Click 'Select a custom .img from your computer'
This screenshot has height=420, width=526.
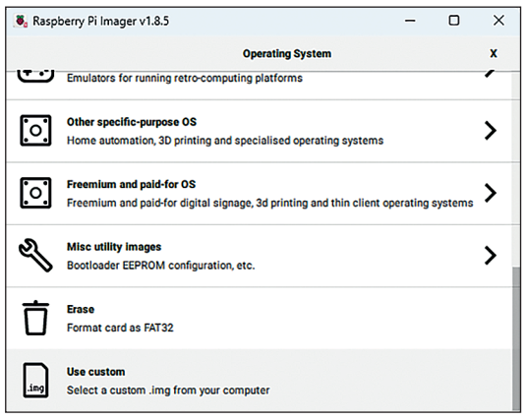[168, 390]
